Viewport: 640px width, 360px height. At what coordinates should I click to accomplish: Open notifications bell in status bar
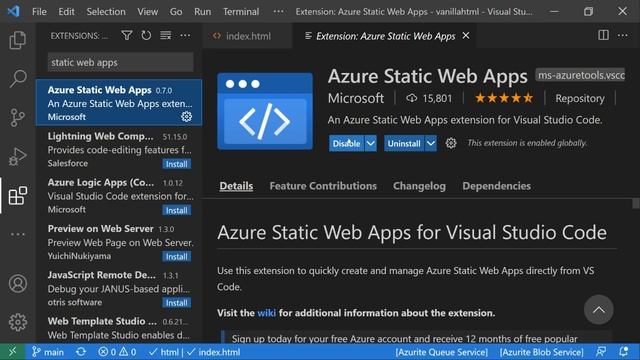click(x=623, y=352)
